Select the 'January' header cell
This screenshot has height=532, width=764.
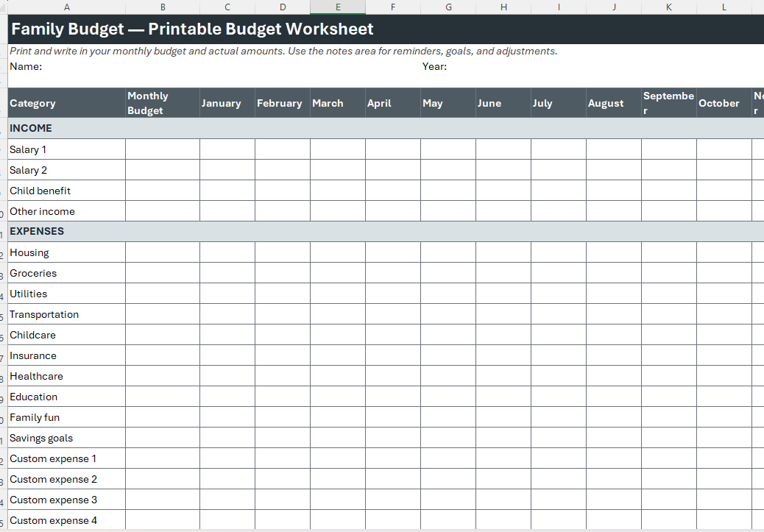tap(227, 103)
